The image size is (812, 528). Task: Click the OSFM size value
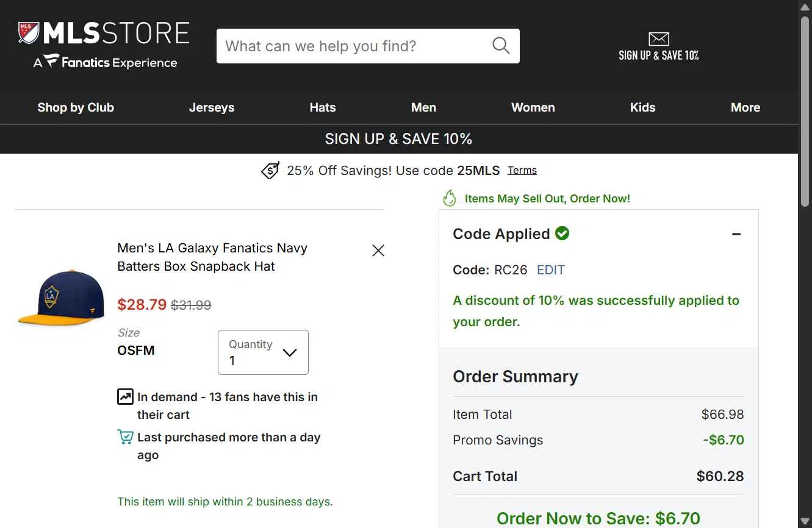tap(136, 351)
